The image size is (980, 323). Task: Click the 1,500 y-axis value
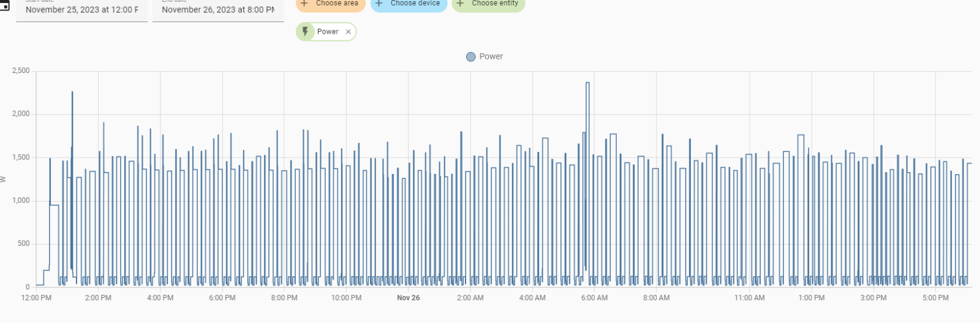point(21,158)
